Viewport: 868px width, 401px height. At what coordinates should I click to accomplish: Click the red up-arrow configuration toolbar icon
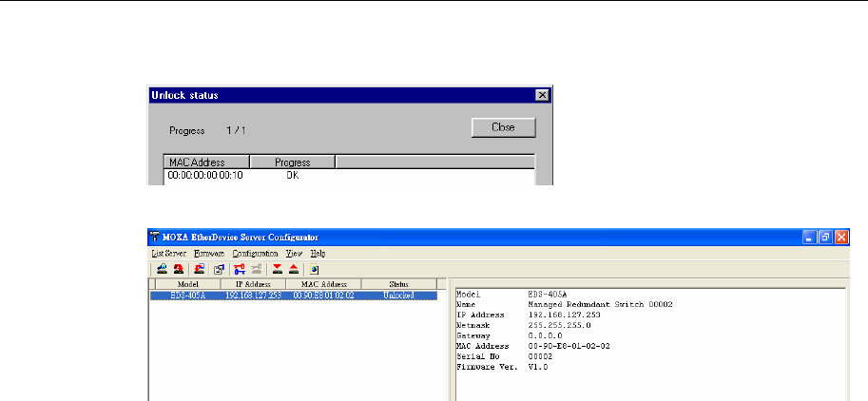click(x=294, y=269)
